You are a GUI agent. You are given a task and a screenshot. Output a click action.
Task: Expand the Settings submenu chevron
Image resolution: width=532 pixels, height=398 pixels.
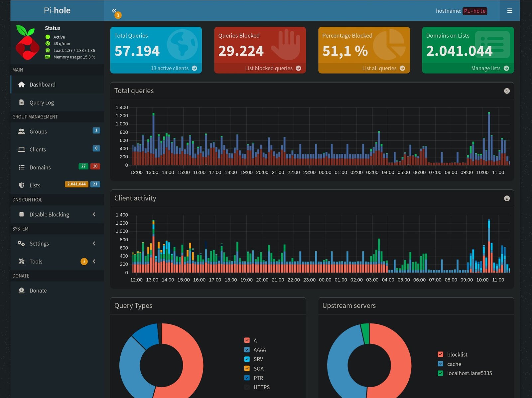coord(94,244)
